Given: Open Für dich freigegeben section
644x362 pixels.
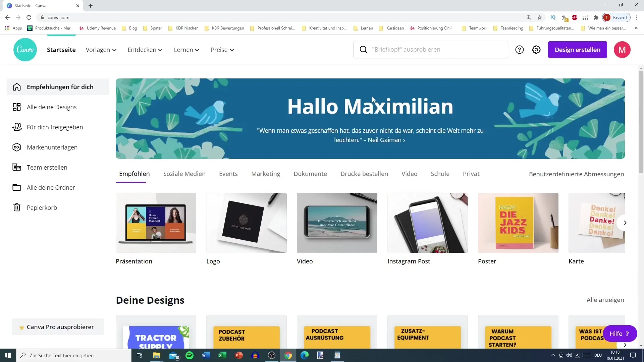Looking at the screenshot, I should click(58, 127).
